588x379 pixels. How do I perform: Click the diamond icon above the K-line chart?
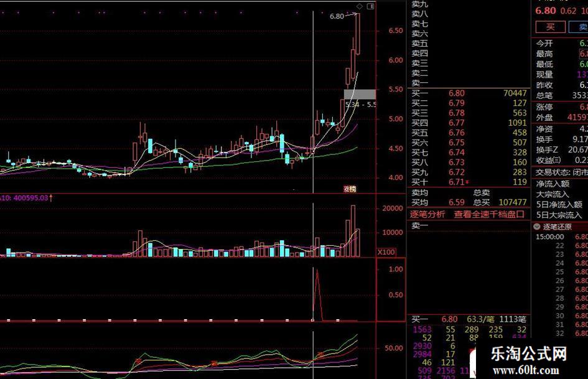pyautogui.click(x=359, y=6)
